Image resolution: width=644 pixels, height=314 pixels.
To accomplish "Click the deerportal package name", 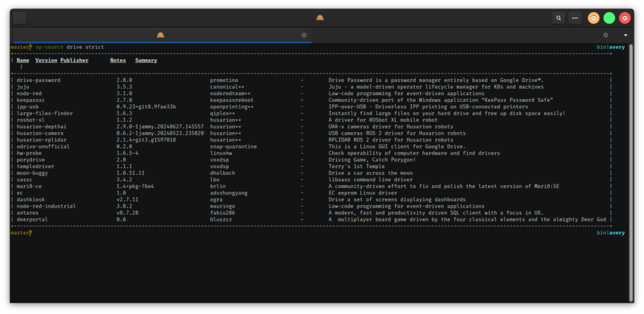I will (32, 220).
